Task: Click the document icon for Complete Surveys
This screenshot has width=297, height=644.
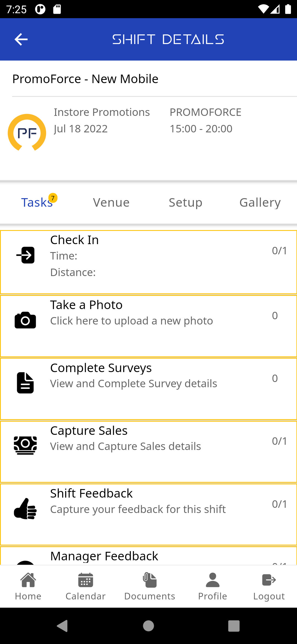Action: coord(25,383)
